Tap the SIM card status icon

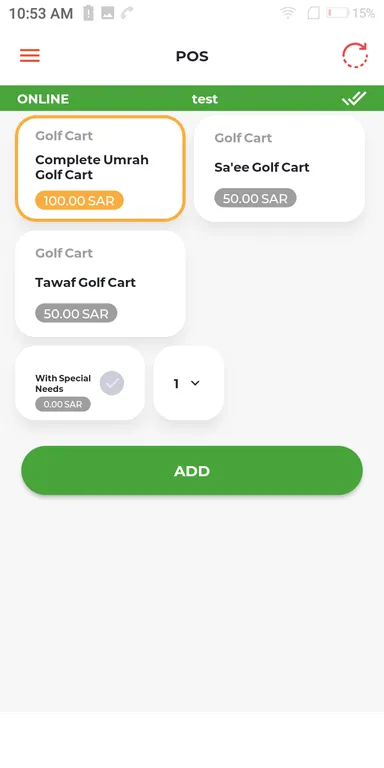313,13
